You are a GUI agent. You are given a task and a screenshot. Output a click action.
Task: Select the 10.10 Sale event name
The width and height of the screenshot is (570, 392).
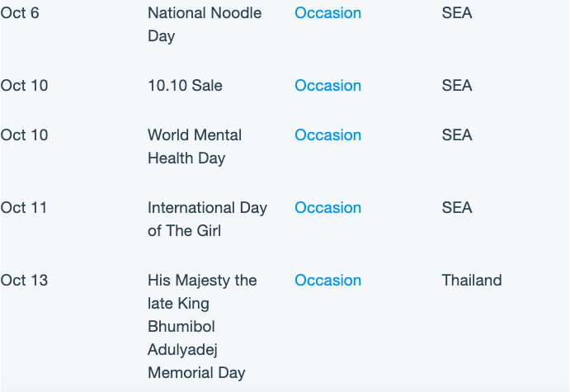pos(185,86)
